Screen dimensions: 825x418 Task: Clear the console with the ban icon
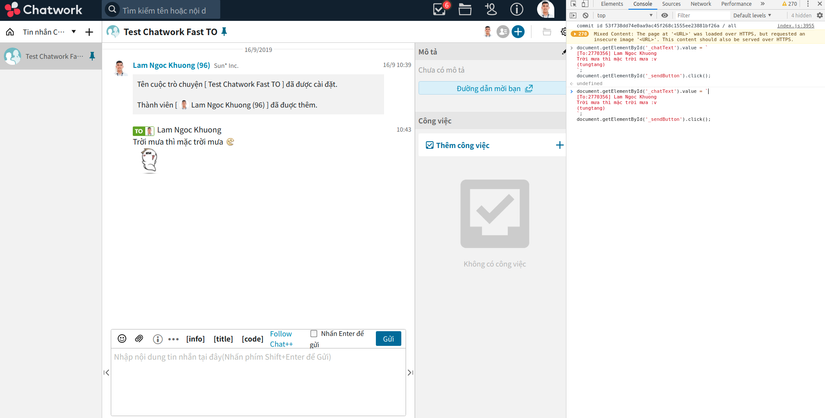pyautogui.click(x=585, y=15)
